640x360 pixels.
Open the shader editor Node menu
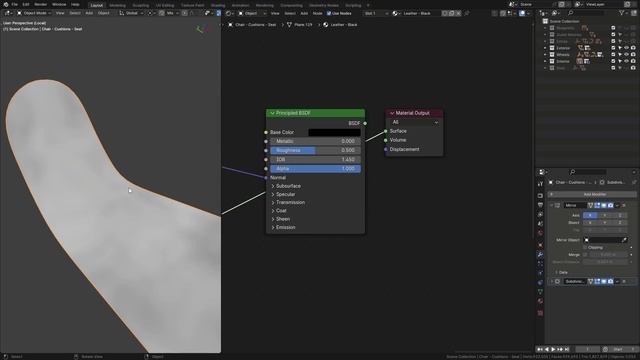coord(317,13)
